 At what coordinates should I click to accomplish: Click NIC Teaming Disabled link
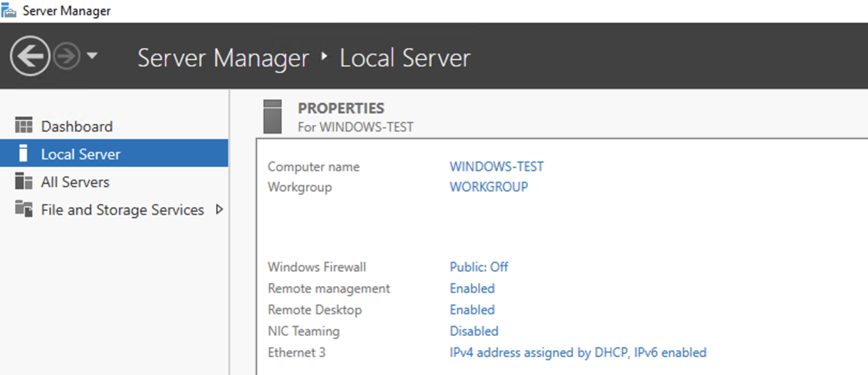click(x=474, y=331)
